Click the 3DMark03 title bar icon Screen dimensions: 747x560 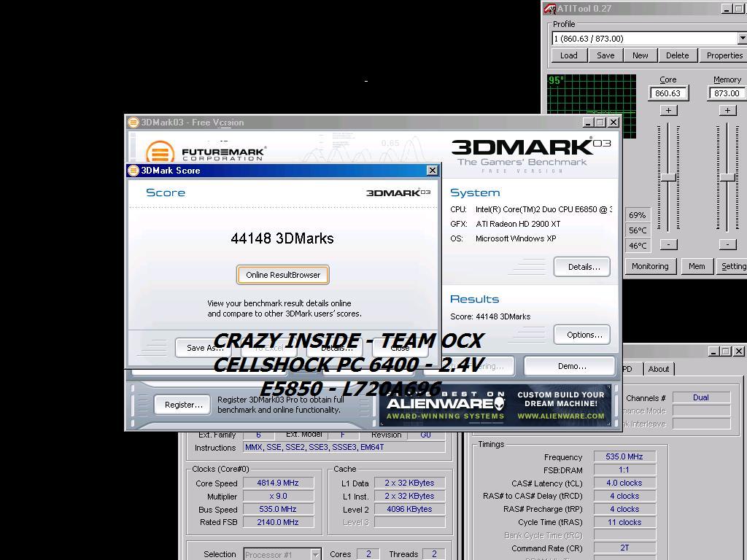click(133, 122)
